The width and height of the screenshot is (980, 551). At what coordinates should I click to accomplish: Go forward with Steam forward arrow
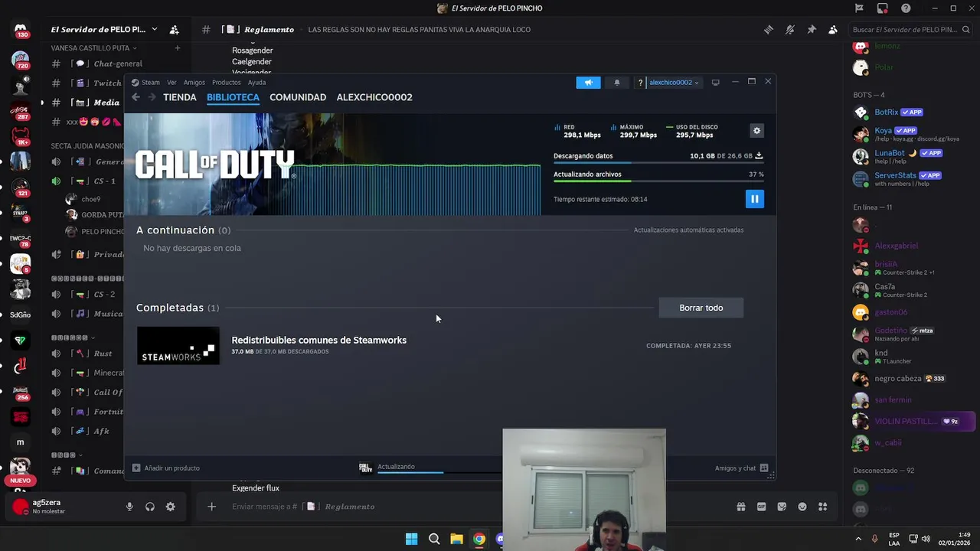coord(152,97)
